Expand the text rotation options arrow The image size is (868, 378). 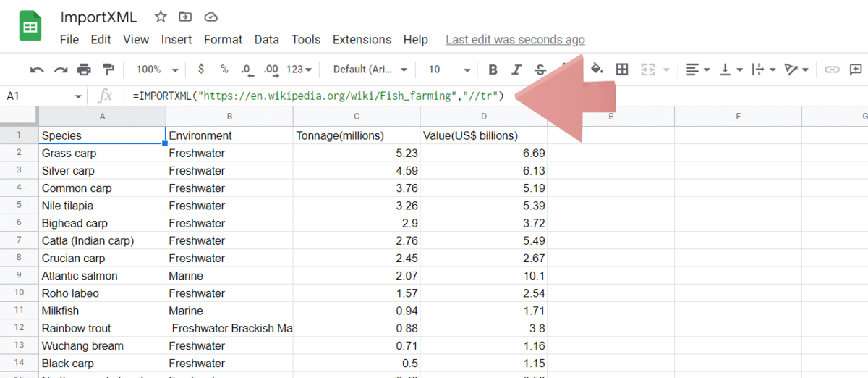point(806,70)
